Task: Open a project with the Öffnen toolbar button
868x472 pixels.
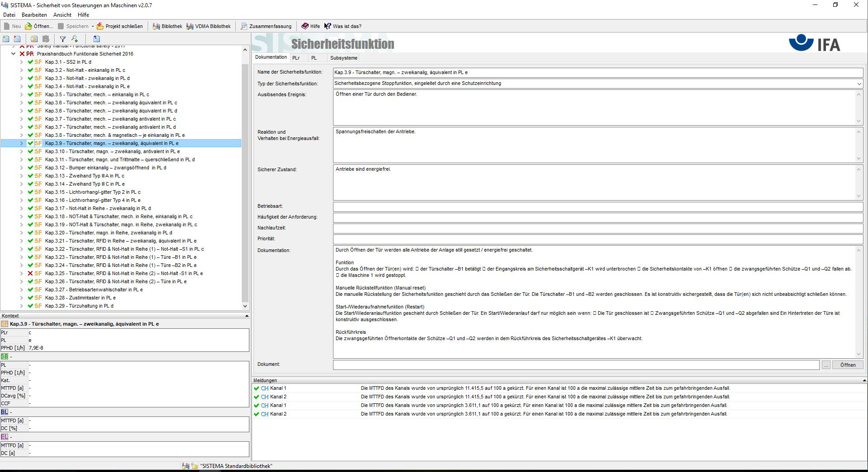Action: coord(39,26)
